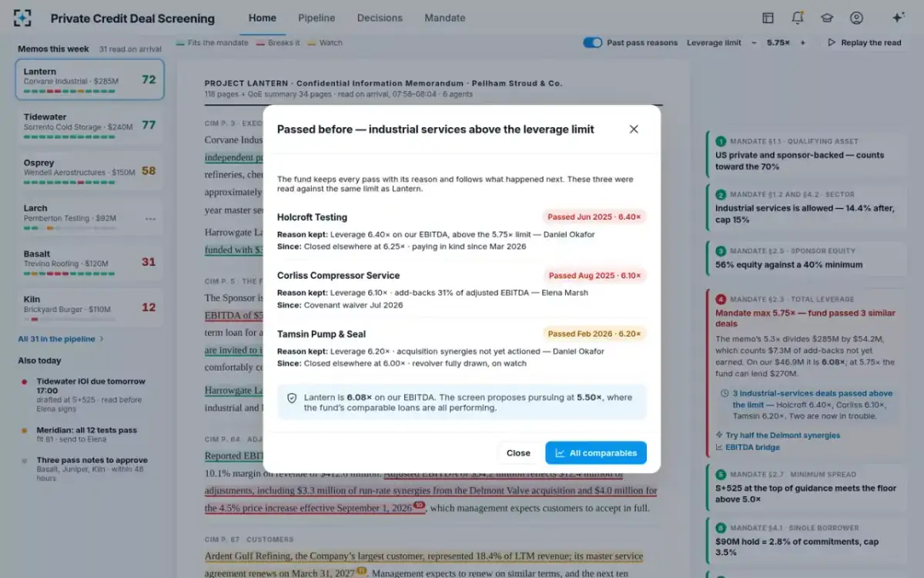
Task: Click the All comparables button
Action: 596,453
